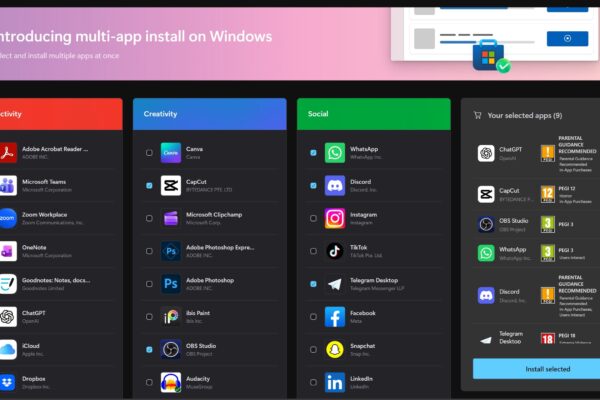Click 'PARENTAL GUIDANCE RECOMMENDED' text beside Discord
This screenshot has height=400, width=600.
pos(577,284)
